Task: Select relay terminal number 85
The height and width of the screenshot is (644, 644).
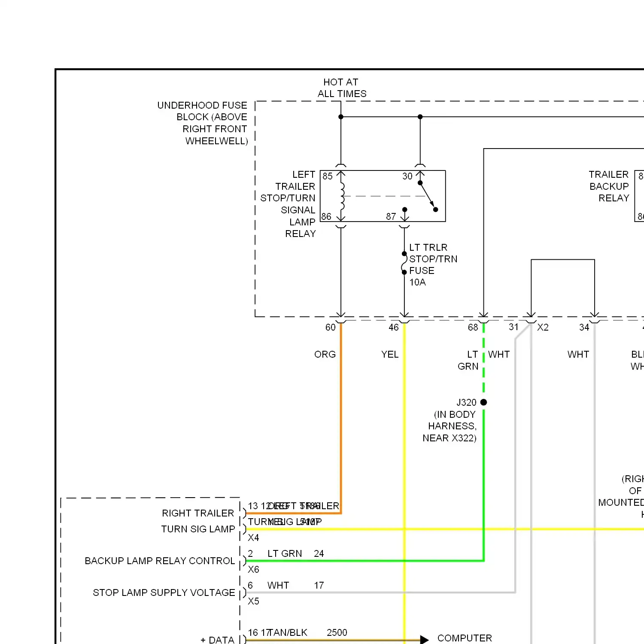Action: 328,176
